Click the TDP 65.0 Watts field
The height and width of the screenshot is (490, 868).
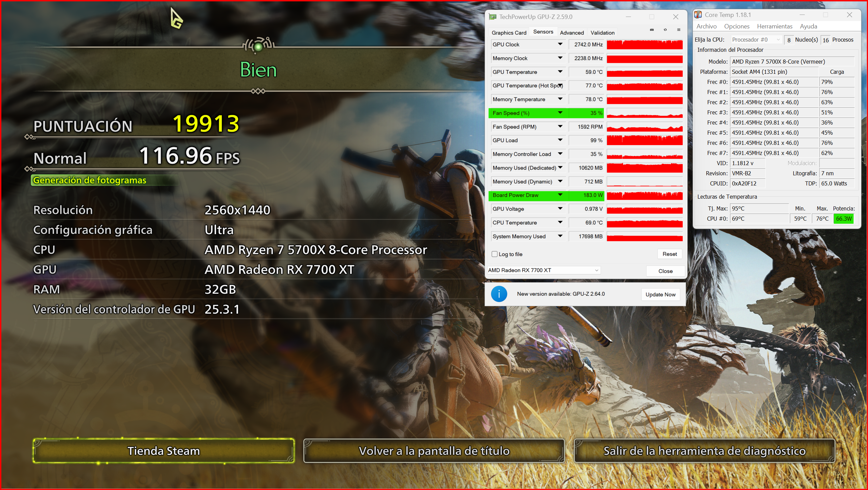(837, 183)
